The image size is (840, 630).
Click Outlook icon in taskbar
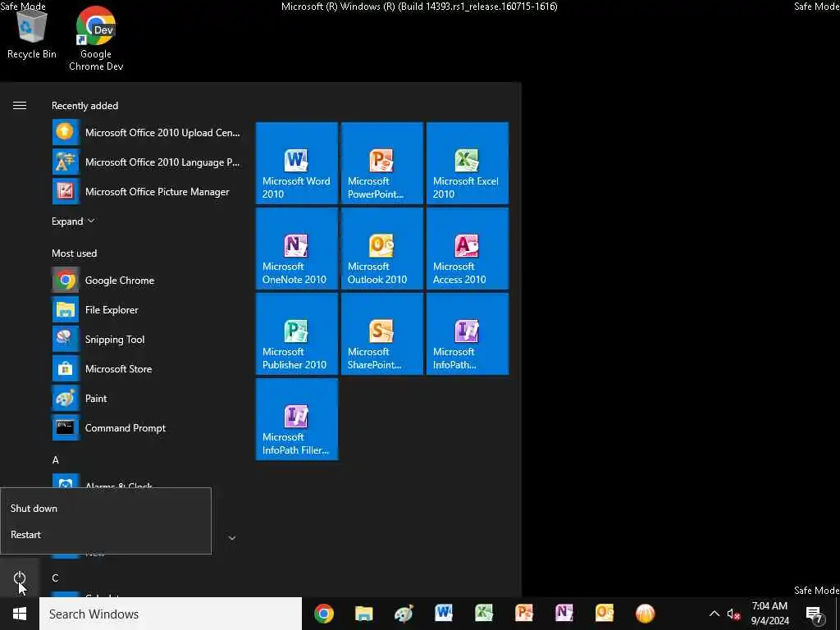605,613
